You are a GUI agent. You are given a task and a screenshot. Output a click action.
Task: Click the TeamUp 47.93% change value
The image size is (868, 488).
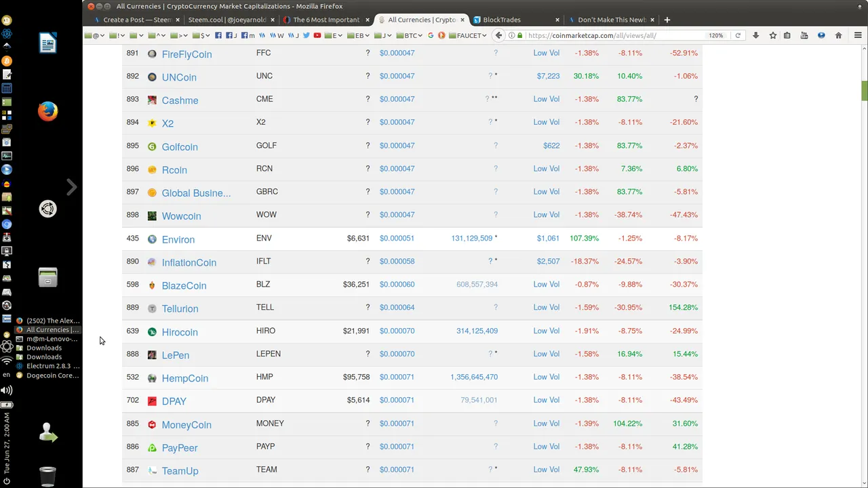click(586, 469)
